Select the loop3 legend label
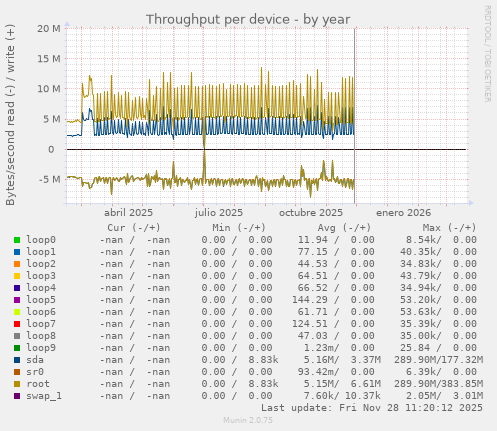The width and height of the screenshot is (497, 431). pyautogui.click(x=41, y=276)
